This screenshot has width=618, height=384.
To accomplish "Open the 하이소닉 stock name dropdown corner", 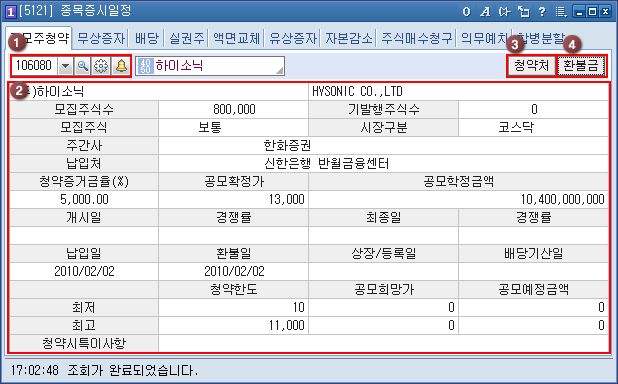I will tap(279, 71).
